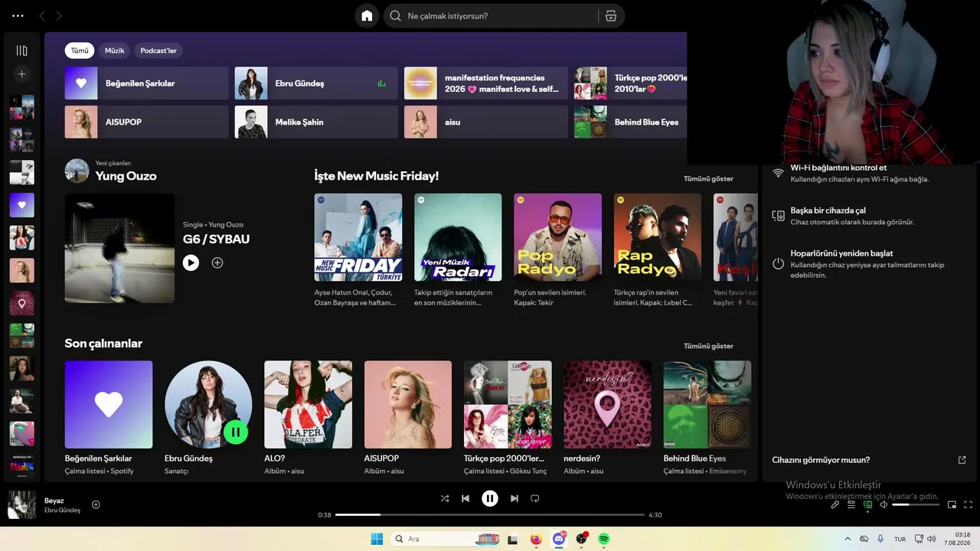980x551 pixels.
Task: Mute the Spotify volume
Action: 884,505
